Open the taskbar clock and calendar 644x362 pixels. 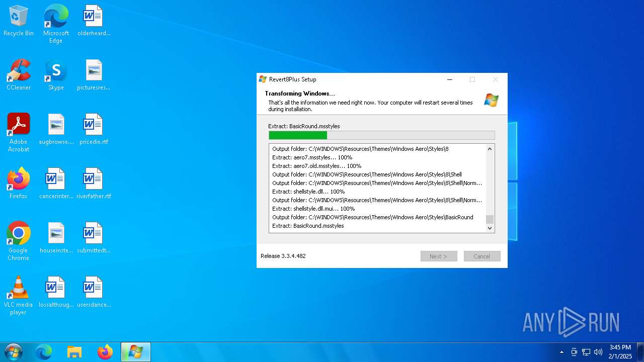click(620, 351)
